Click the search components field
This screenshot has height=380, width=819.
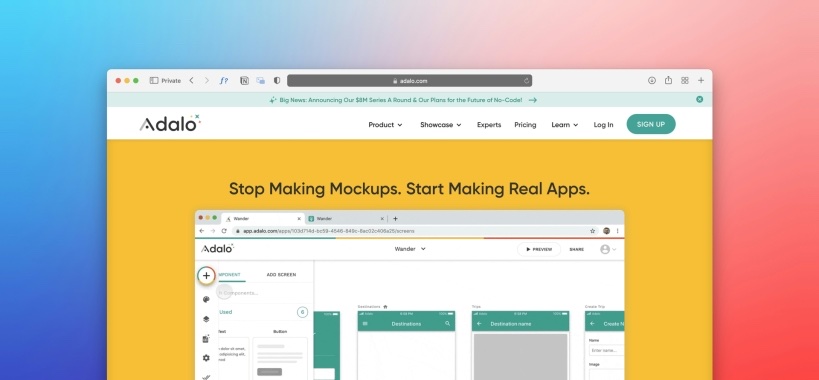point(265,293)
